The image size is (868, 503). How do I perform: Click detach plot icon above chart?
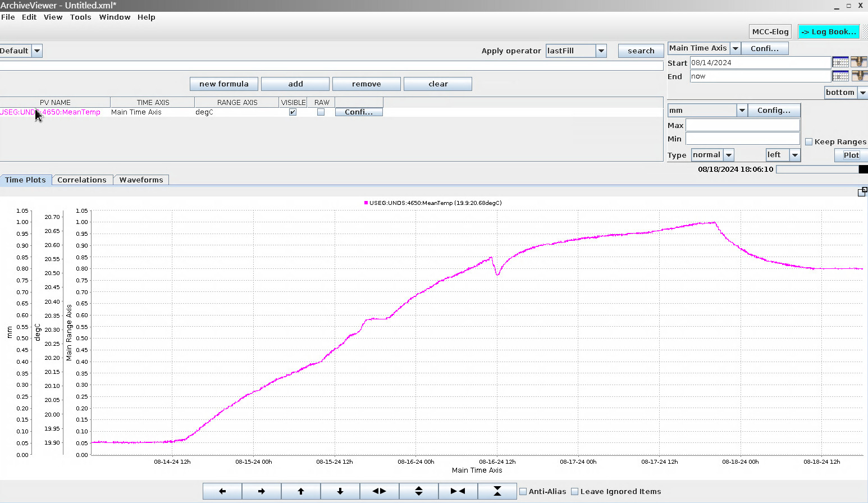click(x=862, y=192)
